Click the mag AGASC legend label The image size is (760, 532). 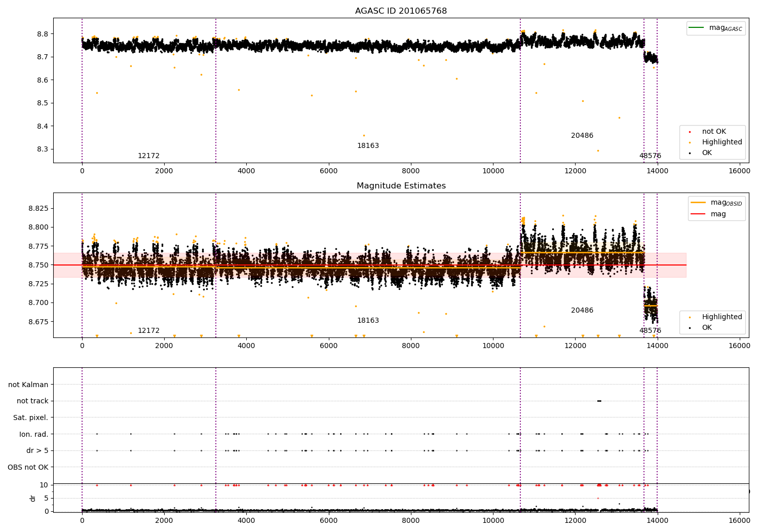tap(726, 28)
